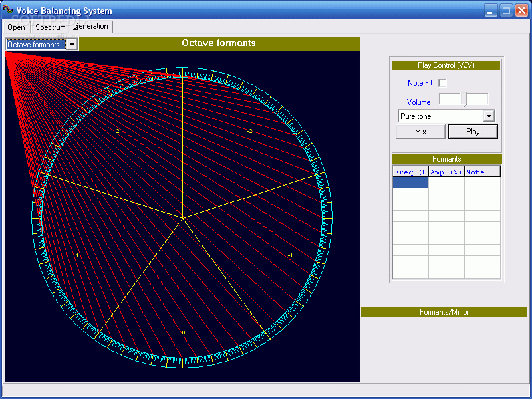532x399 pixels.
Task: Click the Voice Balancing System title icon
Action: [8, 10]
